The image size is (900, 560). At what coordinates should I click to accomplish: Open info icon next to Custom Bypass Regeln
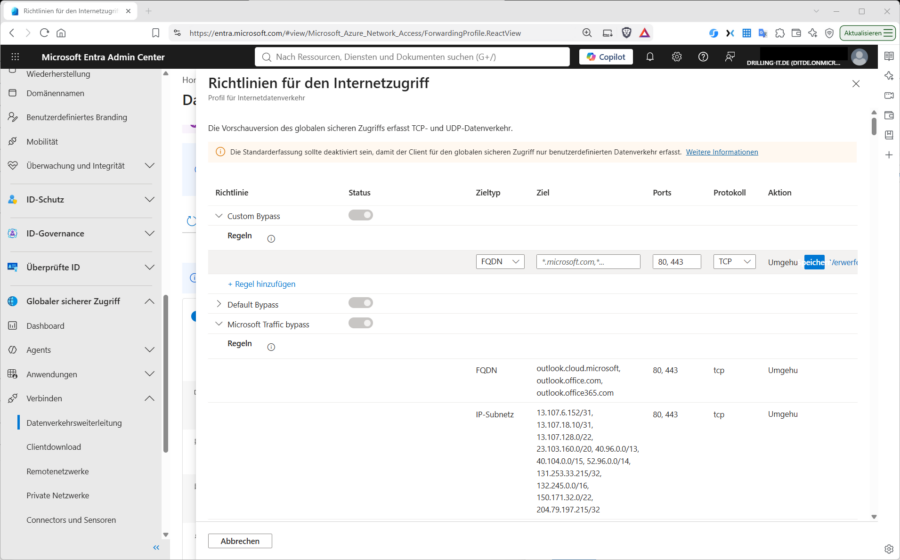[271, 239]
